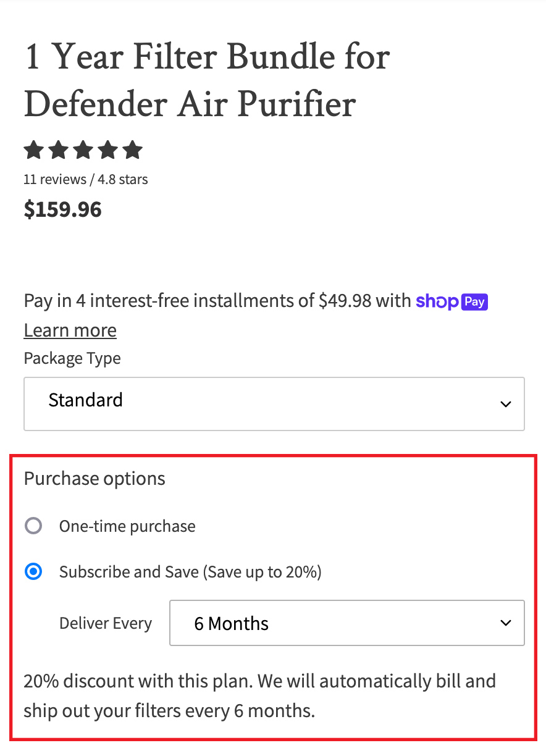Click the chevron arrow beside 6 Months
The image size is (546, 756).
pyautogui.click(x=506, y=623)
